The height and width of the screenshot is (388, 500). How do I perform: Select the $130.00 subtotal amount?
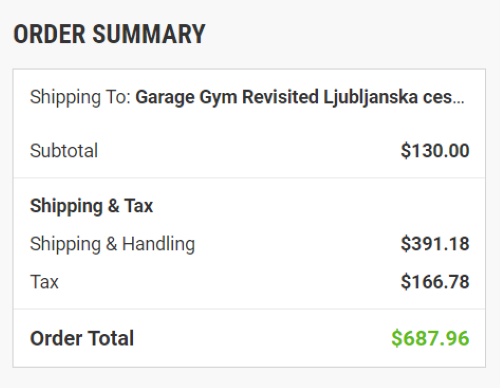coord(435,150)
